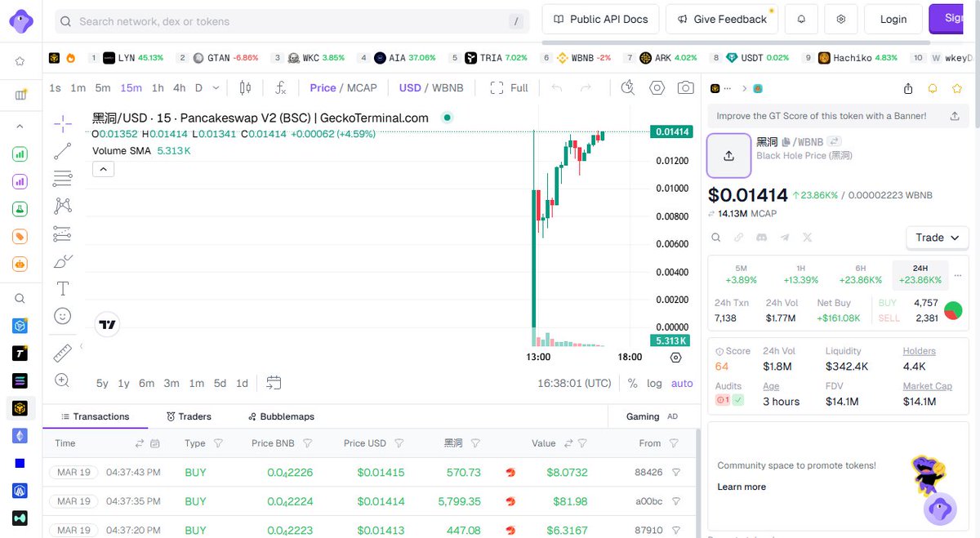Select the pattern drawing tool

point(63,206)
